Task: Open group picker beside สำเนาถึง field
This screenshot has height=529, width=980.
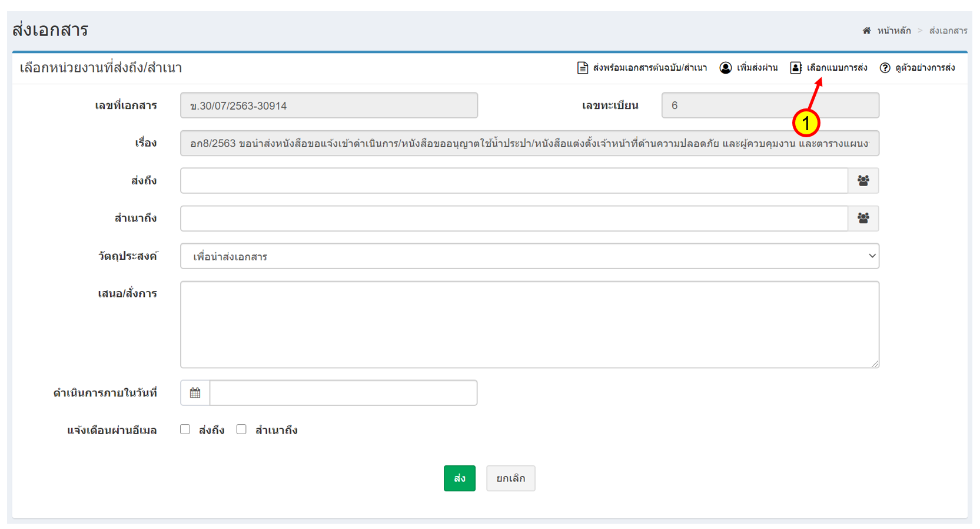Action: point(863,219)
